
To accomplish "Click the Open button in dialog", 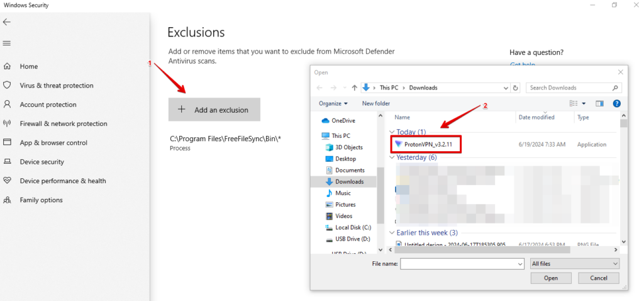I will 551,278.
